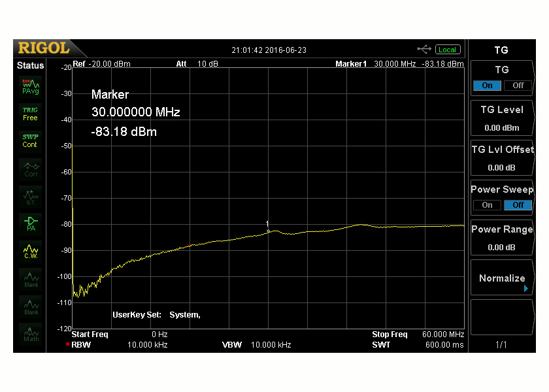Click the TG menu title
Viewport: 549px width, 392px height.
pos(501,50)
